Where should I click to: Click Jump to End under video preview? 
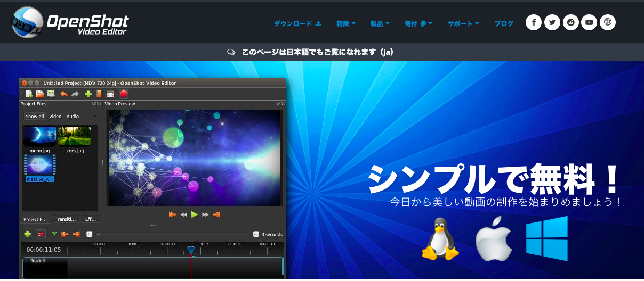(216, 214)
